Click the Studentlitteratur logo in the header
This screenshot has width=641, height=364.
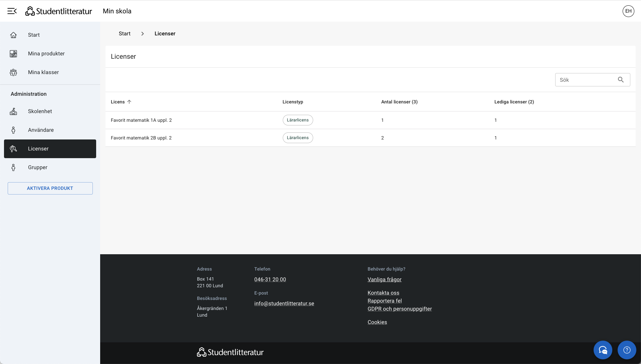[x=59, y=11]
